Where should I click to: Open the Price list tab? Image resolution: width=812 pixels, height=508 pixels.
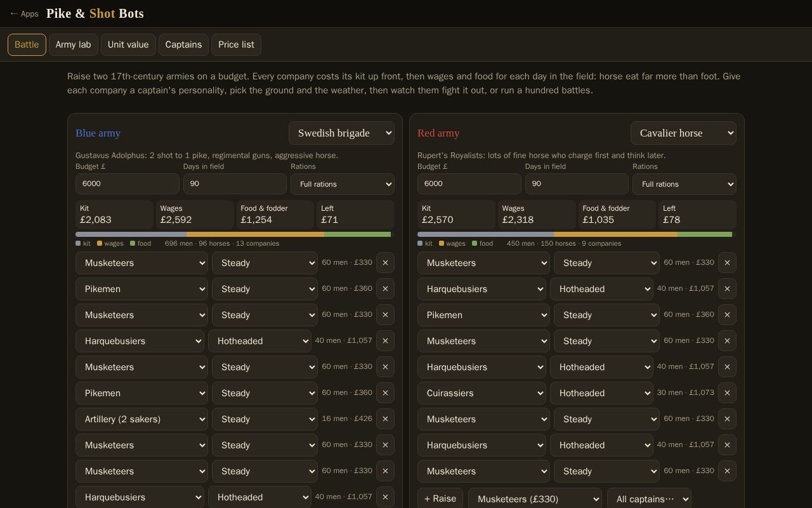(x=236, y=44)
